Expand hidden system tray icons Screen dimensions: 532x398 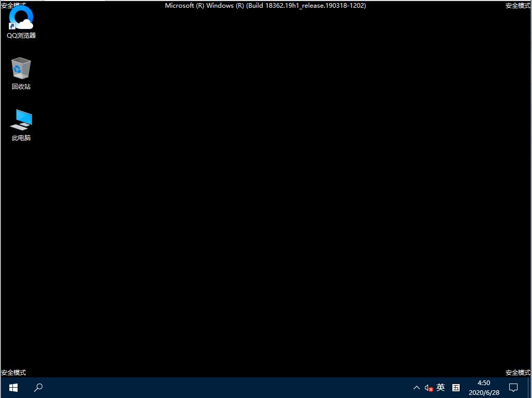coord(416,387)
